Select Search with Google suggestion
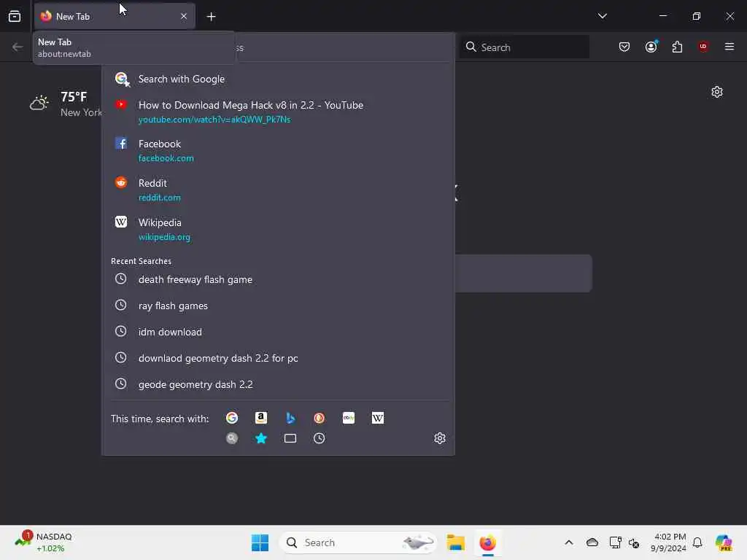This screenshot has width=747, height=560. (278, 79)
